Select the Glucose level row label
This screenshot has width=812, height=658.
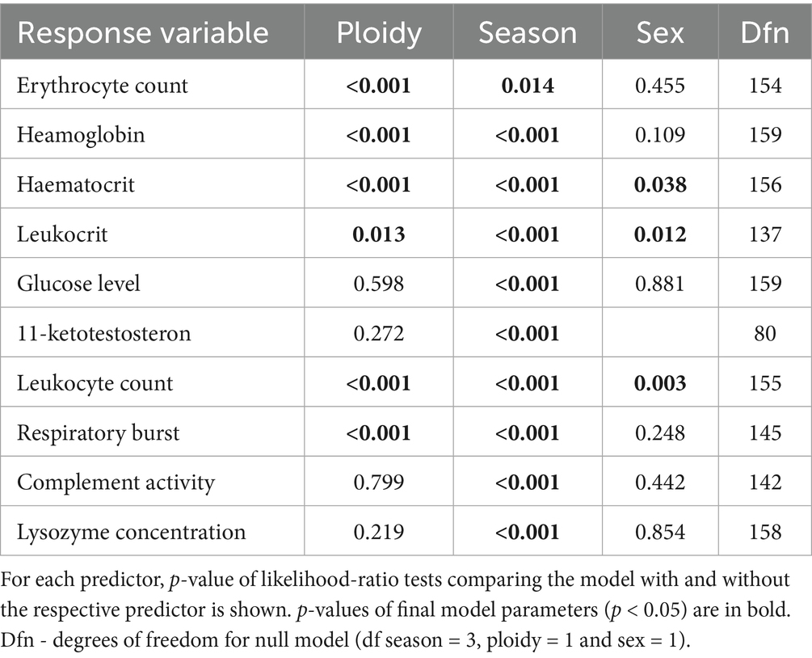click(x=78, y=284)
